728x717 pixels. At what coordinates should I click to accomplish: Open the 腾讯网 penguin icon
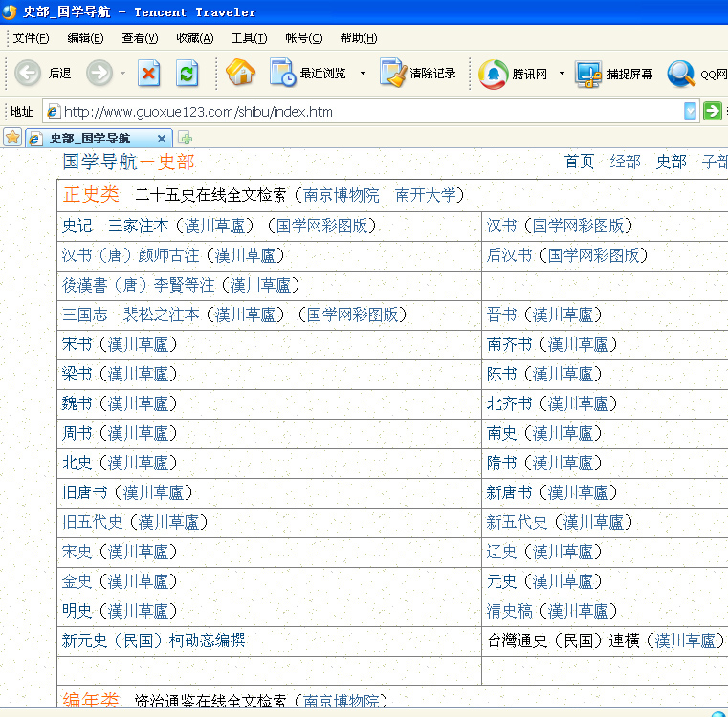(493, 74)
